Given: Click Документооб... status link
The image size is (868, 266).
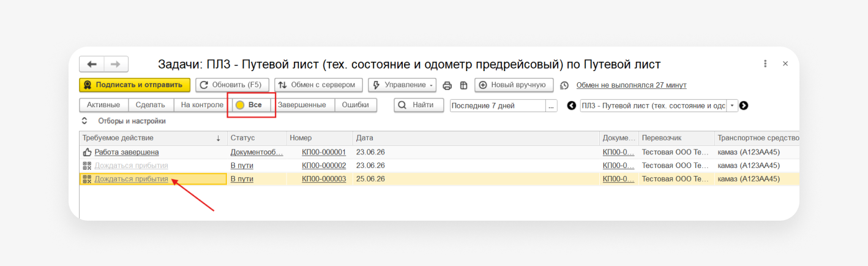Looking at the screenshot, I should [257, 152].
